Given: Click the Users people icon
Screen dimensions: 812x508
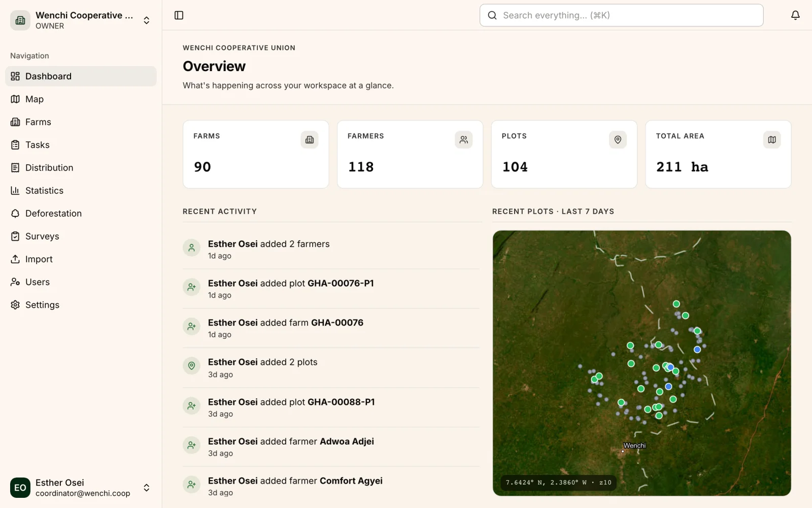Looking at the screenshot, I should tap(15, 282).
